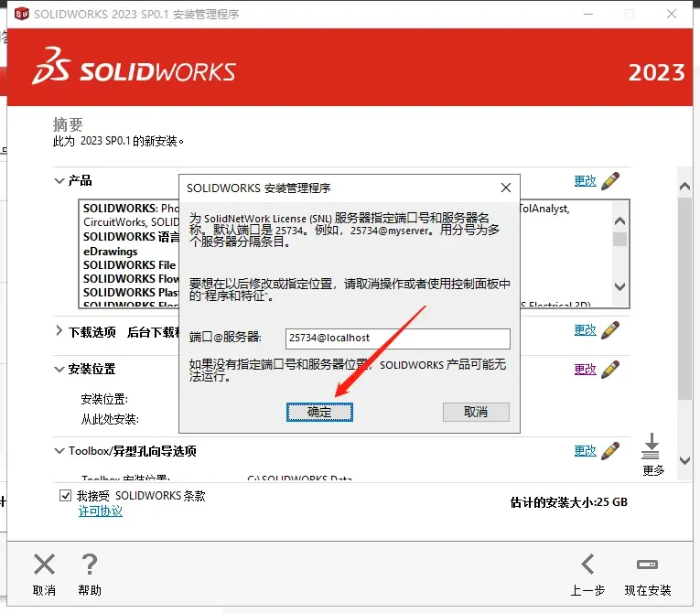700x613 pixels.
Task: Collapse the Toolbox/异型孔向导选项 section
Action: pos(59,451)
